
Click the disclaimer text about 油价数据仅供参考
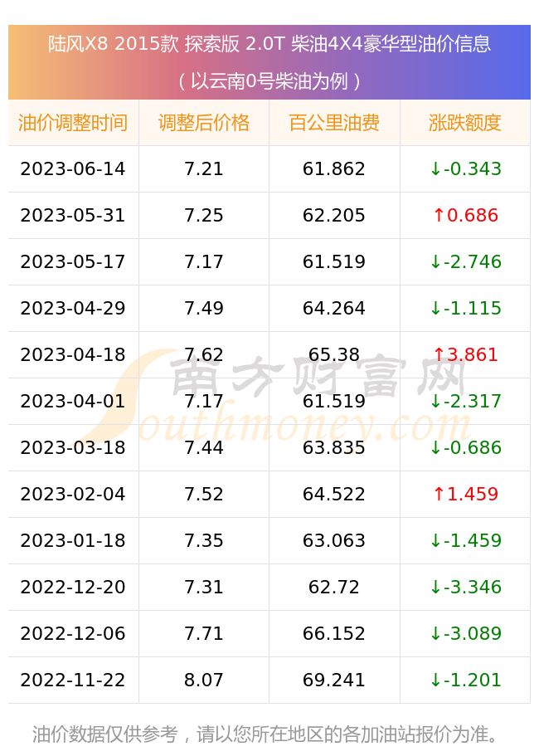[265, 734]
